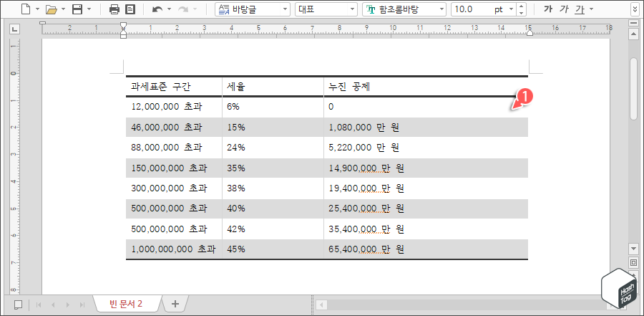This screenshot has width=644, height=316.
Task: Expand the save dropdown arrow
Action: [89, 9]
